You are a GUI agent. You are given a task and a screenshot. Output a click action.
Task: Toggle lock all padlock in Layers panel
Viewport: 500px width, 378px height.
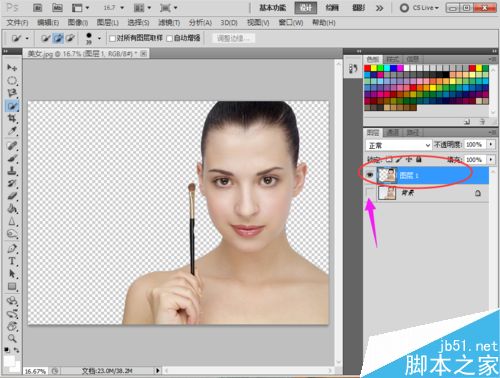(419, 160)
